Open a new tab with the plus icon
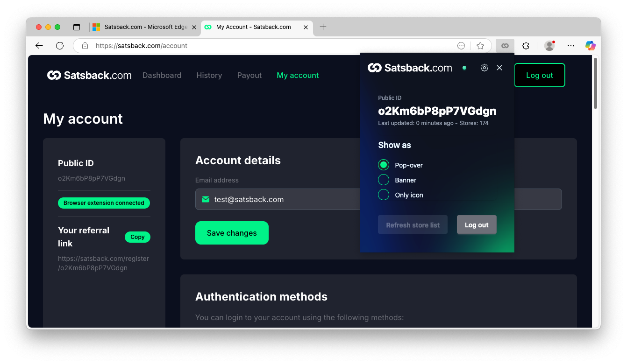 coord(323,27)
